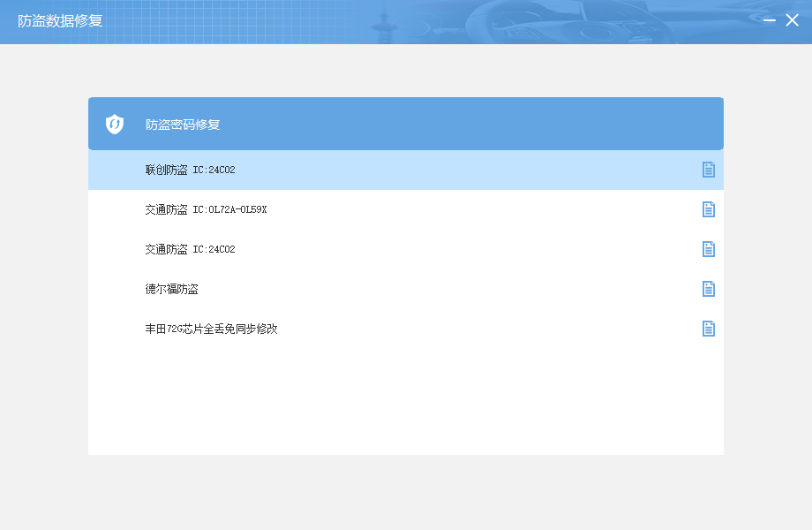Click the shield icon in 防盗密码修复 header
812x530 pixels.
(x=115, y=125)
